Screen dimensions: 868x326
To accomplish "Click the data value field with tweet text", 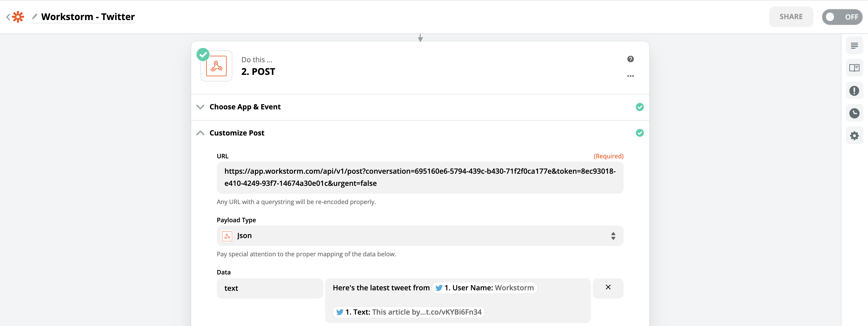I will (x=458, y=300).
